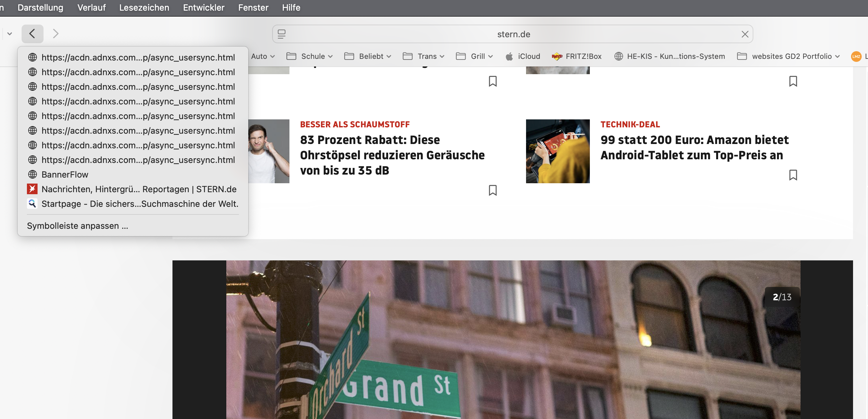Open the HE-KIS Kun...tions-System bookmark
The image size is (868, 419).
[670, 56]
